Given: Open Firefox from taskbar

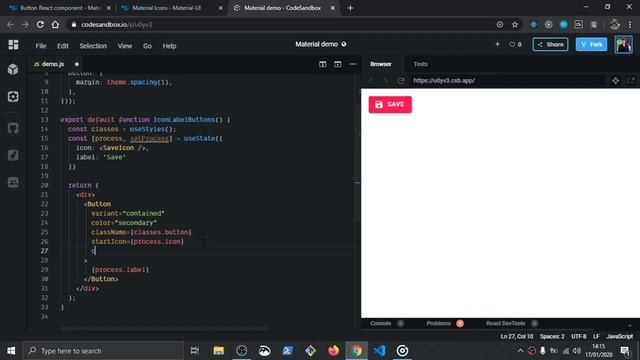Looking at the screenshot, I should [x=333, y=351].
